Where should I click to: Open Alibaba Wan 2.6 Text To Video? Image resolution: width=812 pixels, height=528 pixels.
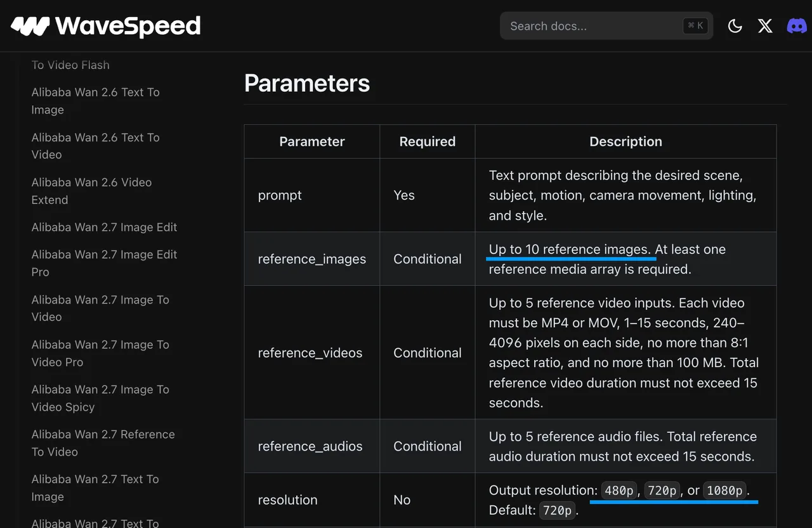(96, 146)
